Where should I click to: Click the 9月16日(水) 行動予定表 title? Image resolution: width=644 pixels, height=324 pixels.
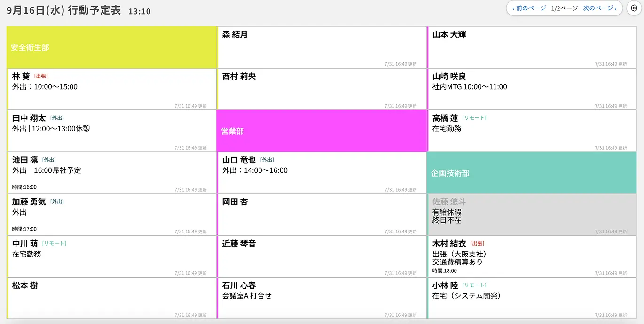[x=63, y=10]
